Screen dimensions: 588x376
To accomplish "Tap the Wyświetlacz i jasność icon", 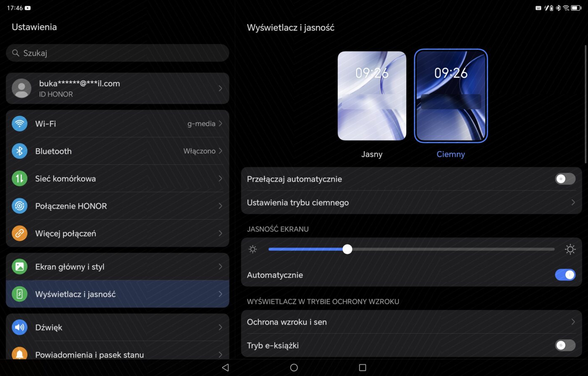I will [x=19, y=294].
